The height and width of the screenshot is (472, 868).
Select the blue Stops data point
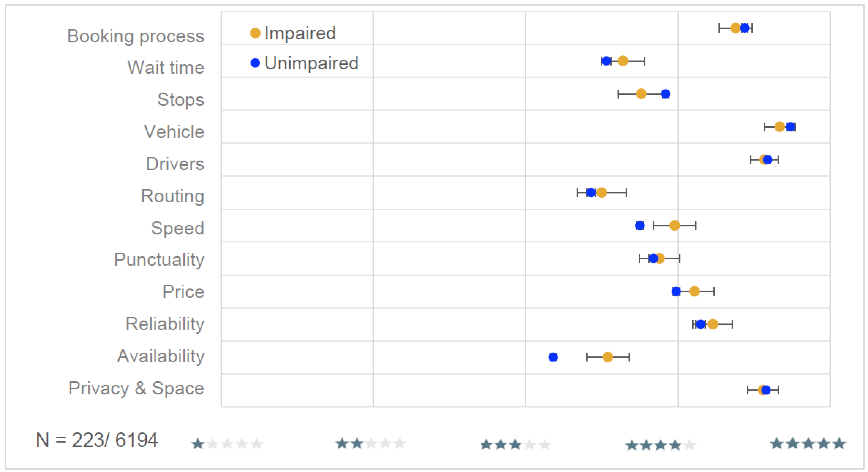coord(665,94)
